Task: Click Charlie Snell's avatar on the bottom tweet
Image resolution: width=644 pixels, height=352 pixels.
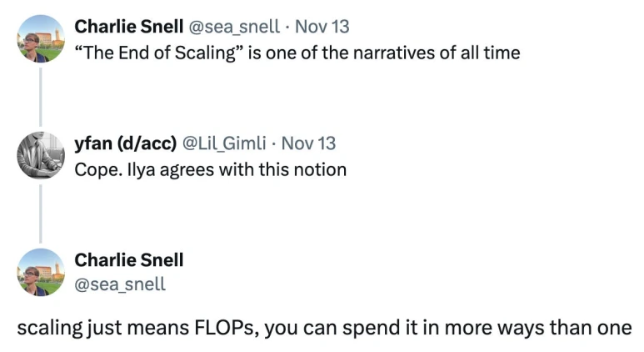Action: (x=40, y=272)
